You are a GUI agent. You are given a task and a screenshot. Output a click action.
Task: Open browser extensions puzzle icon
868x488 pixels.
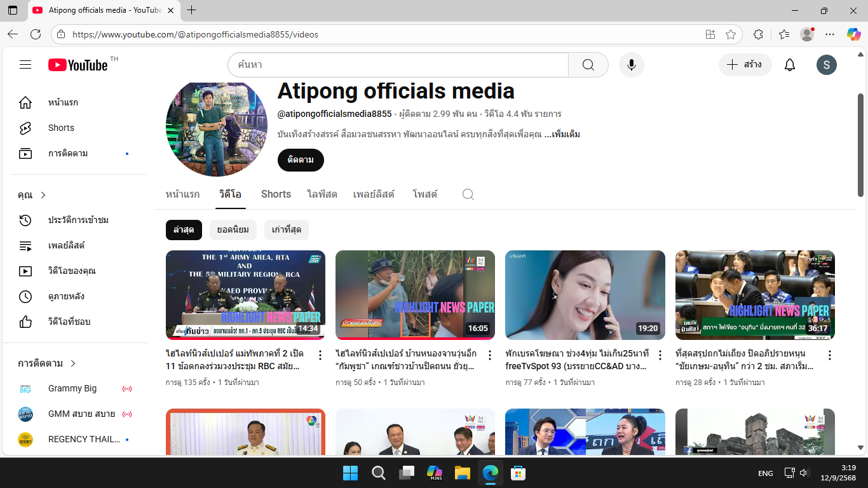(758, 34)
